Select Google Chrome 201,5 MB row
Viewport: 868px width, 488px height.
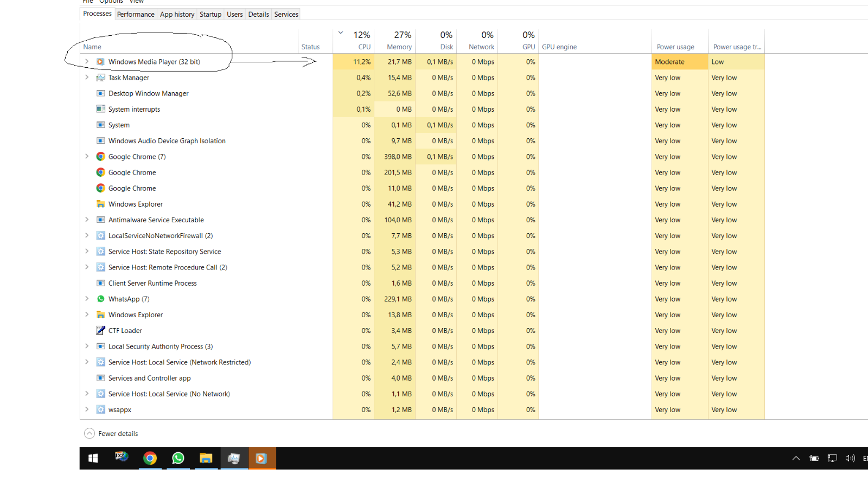[422, 172]
